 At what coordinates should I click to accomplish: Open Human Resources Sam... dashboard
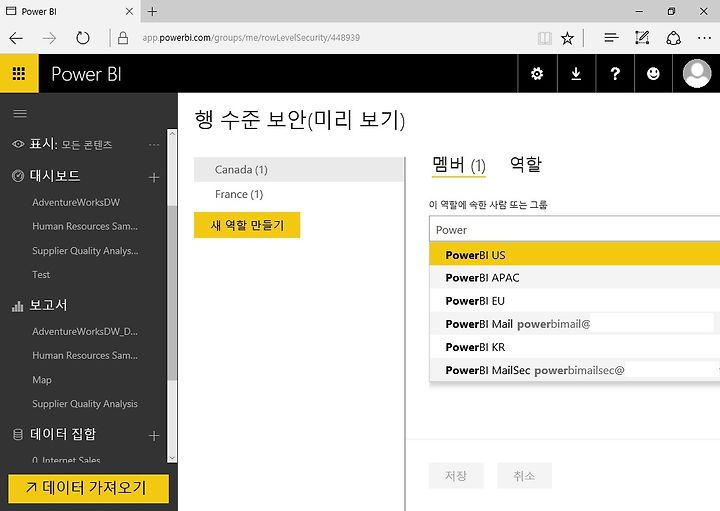[85, 226]
